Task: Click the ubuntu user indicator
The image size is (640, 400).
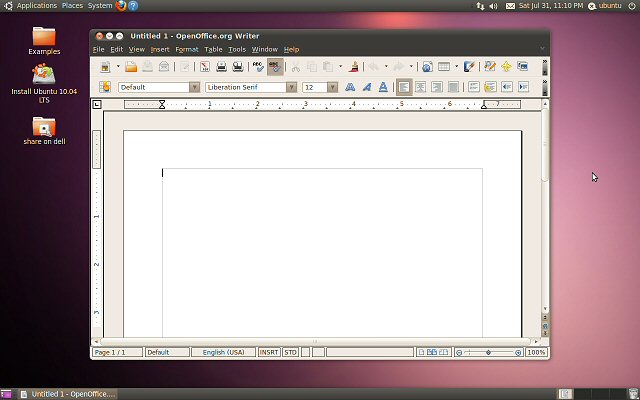Action: coord(605,6)
